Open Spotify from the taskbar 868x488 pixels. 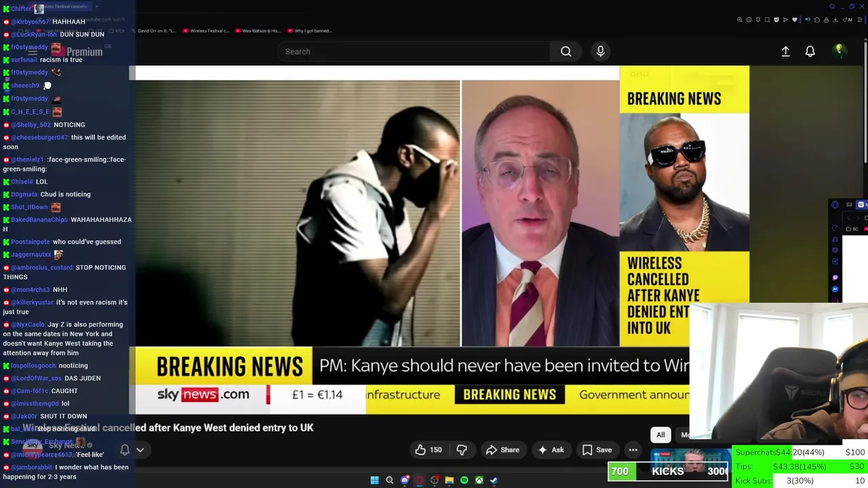(x=464, y=480)
